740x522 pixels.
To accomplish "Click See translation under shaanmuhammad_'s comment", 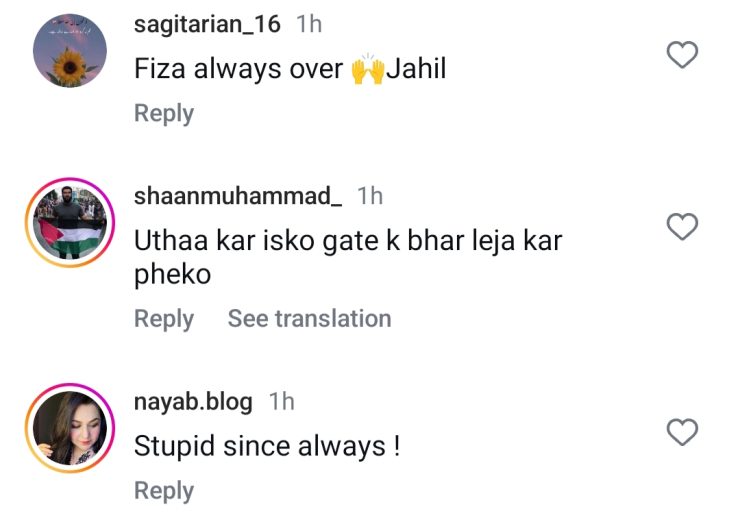I will (309, 319).
